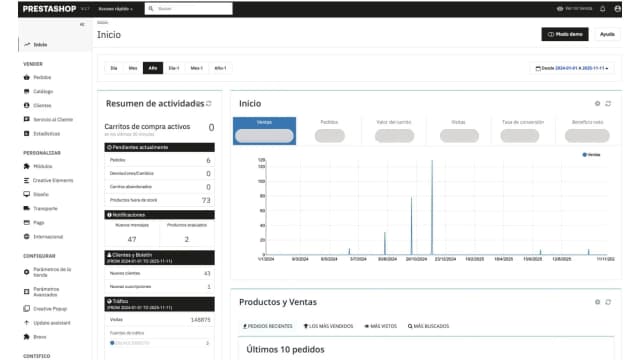Refresh the Inicio chart panel
Screen dimensions: 640x360
pyautogui.click(x=608, y=104)
